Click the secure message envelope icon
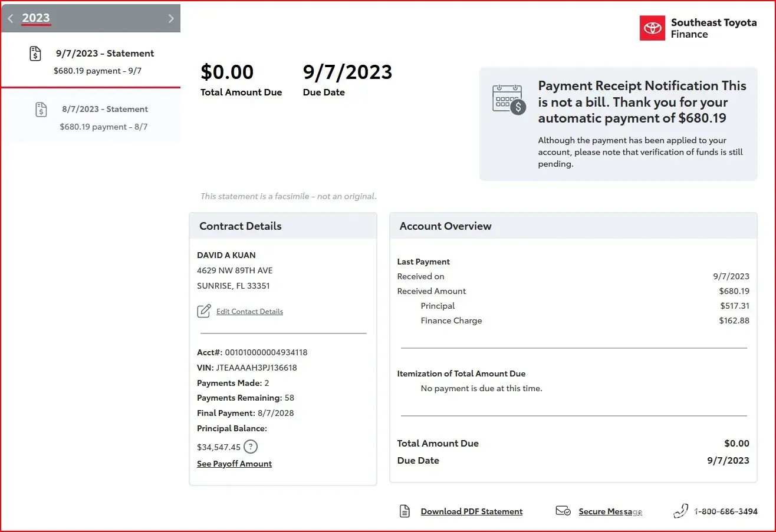The image size is (776, 532). pyautogui.click(x=563, y=511)
